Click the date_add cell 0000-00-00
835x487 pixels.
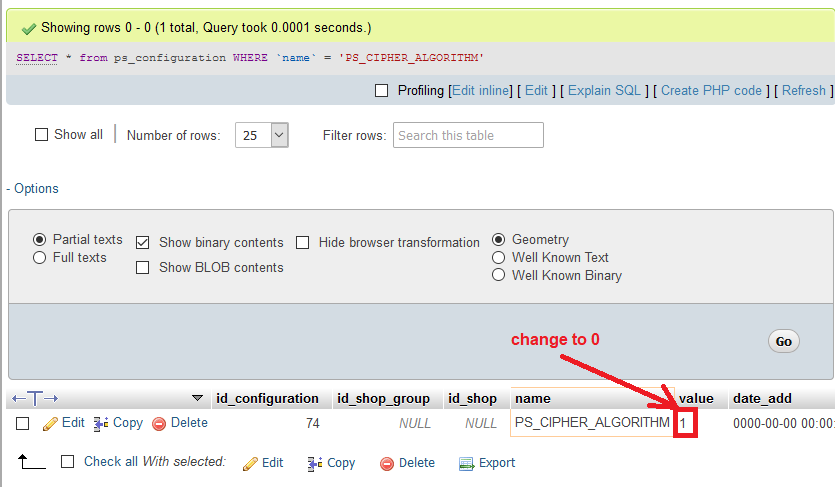coord(782,424)
